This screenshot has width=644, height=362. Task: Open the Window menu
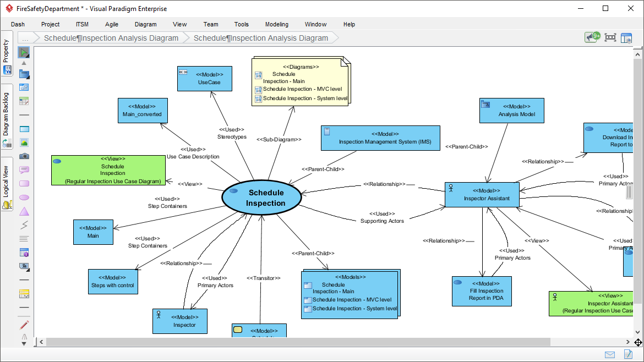pyautogui.click(x=315, y=24)
